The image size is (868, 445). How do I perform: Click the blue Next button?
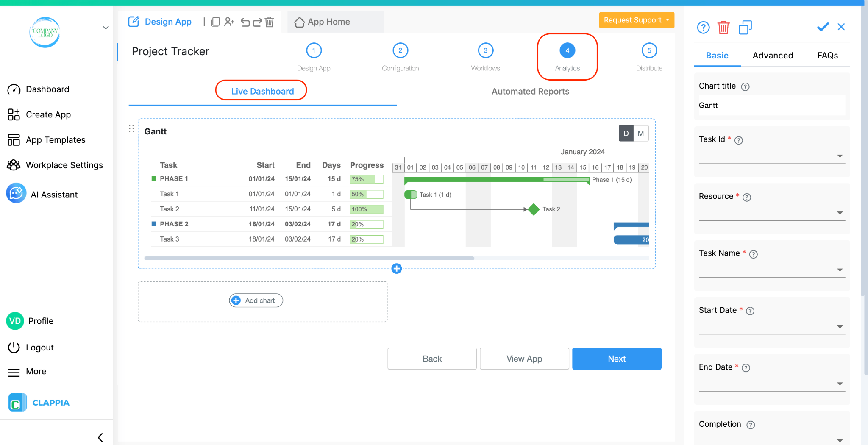click(617, 359)
